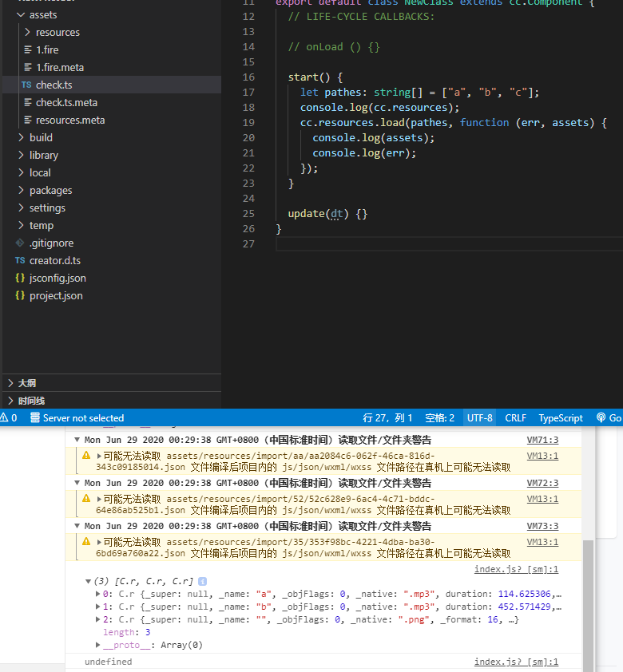Image resolution: width=623 pixels, height=672 pixels.
Task: Open the check.ts.meta file
Action: click(x=66, y=102)
